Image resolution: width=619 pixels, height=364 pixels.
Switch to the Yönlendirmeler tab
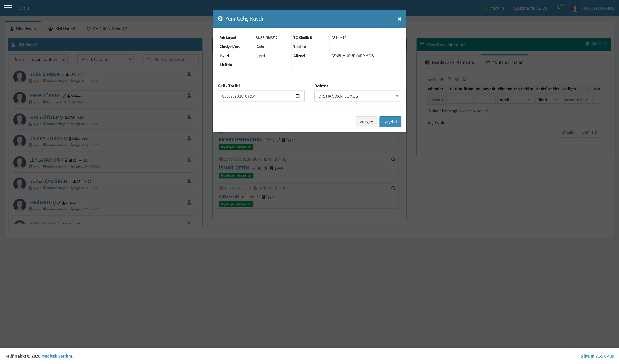point(504,62)
